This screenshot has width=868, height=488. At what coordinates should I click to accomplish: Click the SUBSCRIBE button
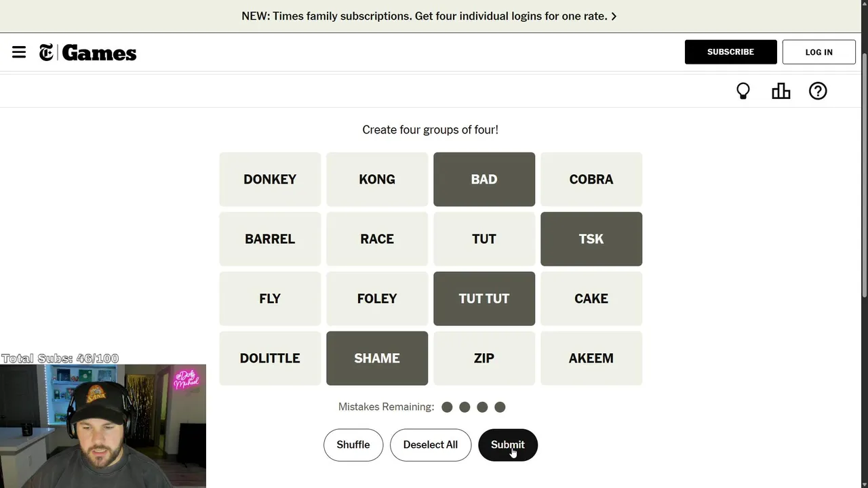731,52
